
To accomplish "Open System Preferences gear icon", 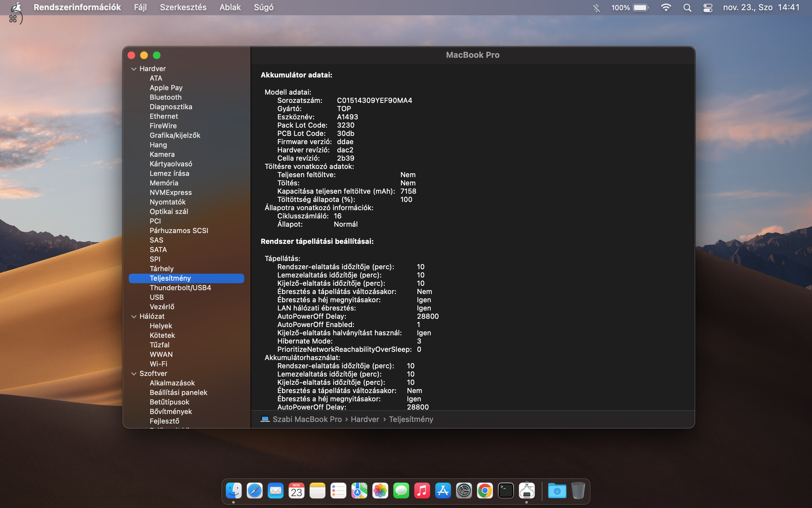I will tap(464, 491).
